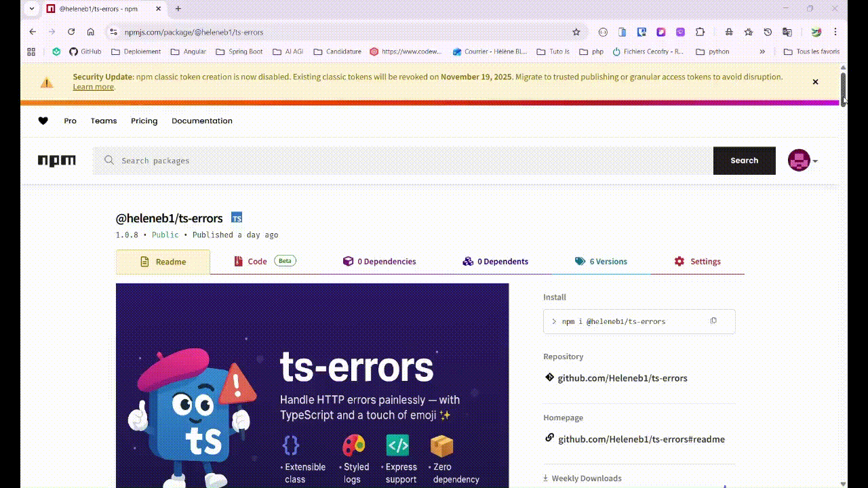Switch to the Readme tab
Image resolution: width=868 pixels, height=488 pixels.
point(163,262)
